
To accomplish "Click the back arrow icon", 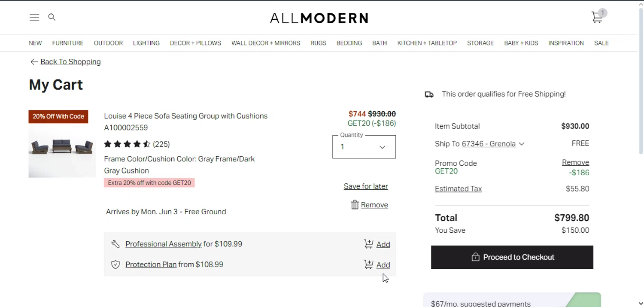I will tap(34, 62).
